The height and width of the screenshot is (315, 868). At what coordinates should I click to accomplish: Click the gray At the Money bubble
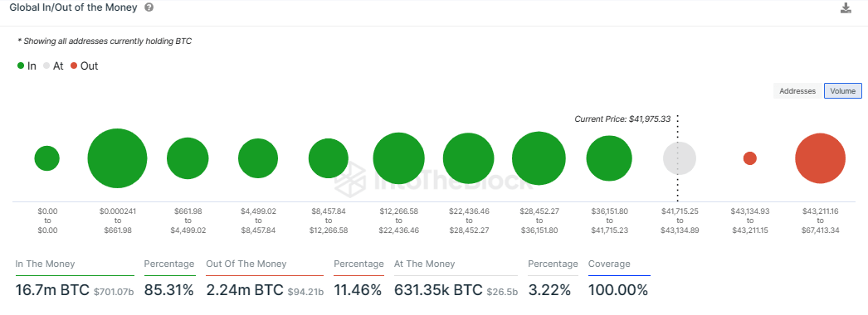680,158
